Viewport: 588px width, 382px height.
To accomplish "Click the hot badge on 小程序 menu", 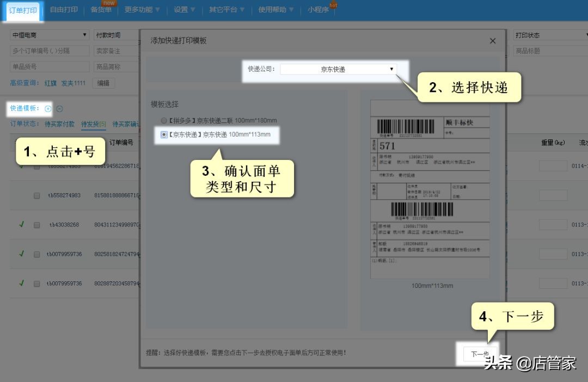I will [333, 5].
